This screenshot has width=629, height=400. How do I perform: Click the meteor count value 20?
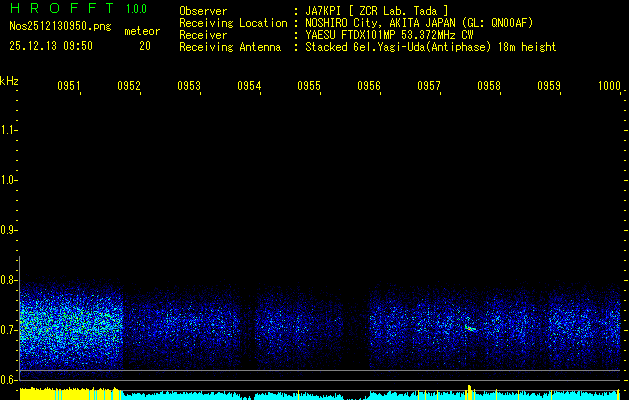[145, 46]
